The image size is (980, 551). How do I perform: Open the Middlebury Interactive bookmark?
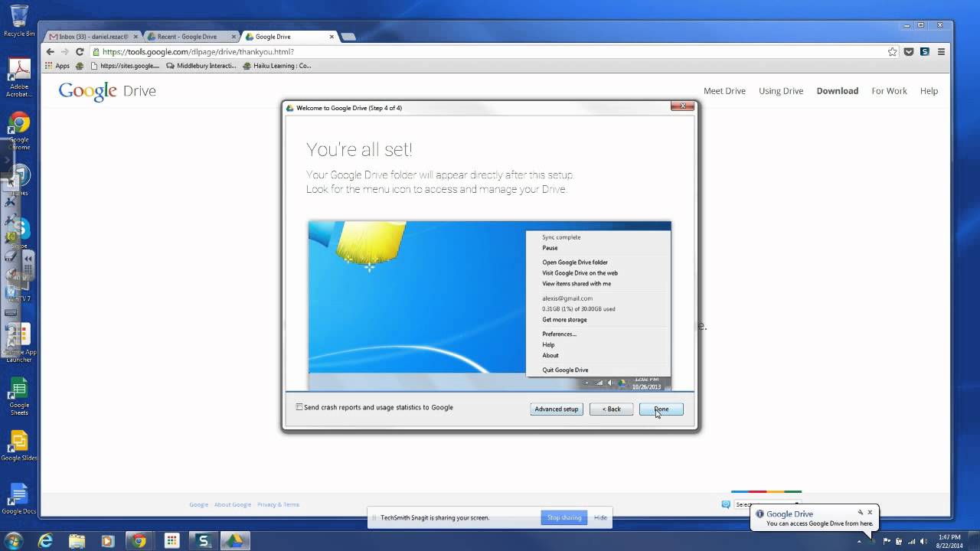point(202,66)
